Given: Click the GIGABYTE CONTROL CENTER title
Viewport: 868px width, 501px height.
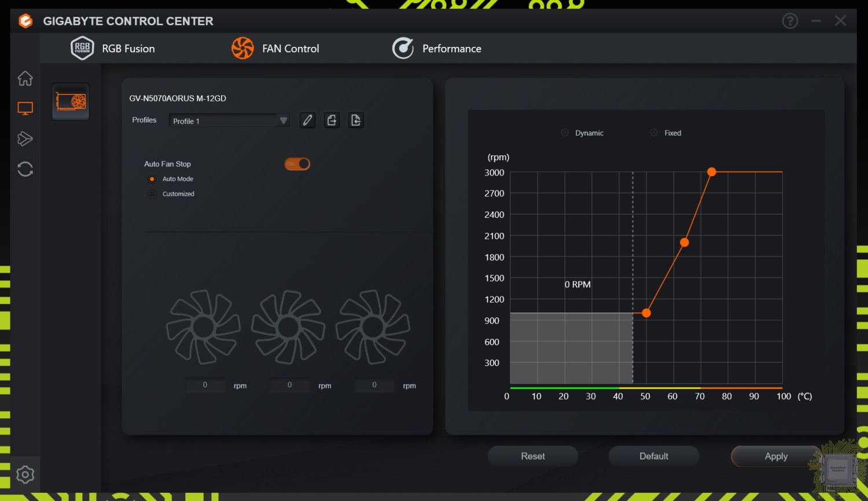Looking at the screenshot, I should tap(128, 21).
